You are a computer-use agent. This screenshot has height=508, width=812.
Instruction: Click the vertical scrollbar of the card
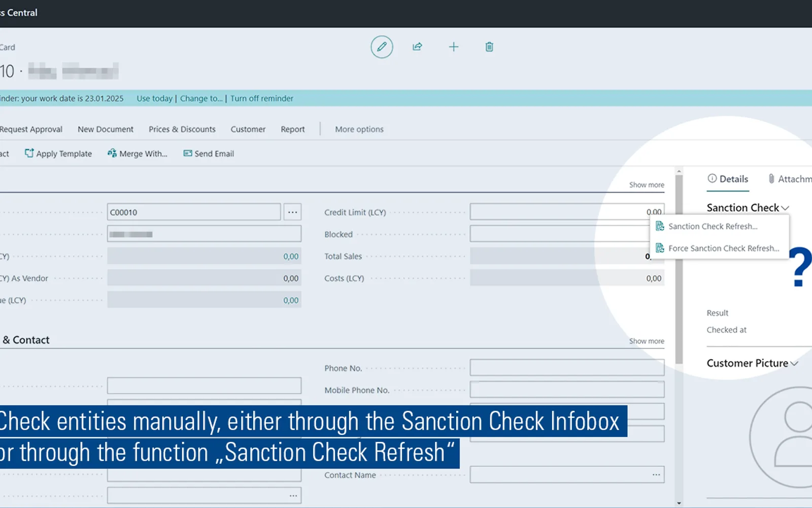coord(679,269)
